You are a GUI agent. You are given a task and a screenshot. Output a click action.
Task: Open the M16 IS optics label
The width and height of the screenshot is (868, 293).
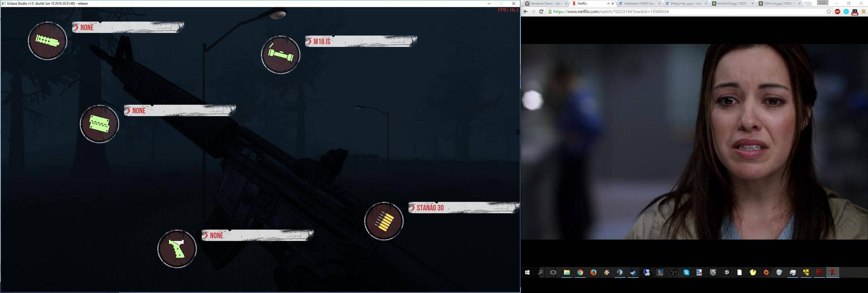361,41
